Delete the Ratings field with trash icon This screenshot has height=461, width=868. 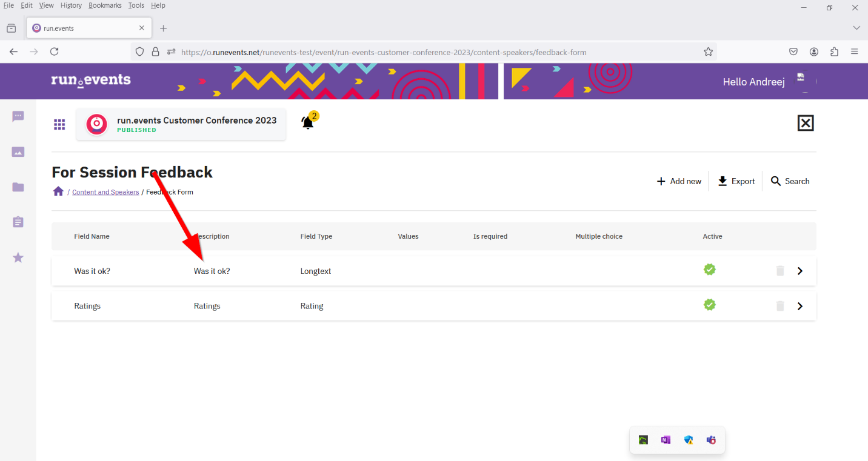pos(780,306)
